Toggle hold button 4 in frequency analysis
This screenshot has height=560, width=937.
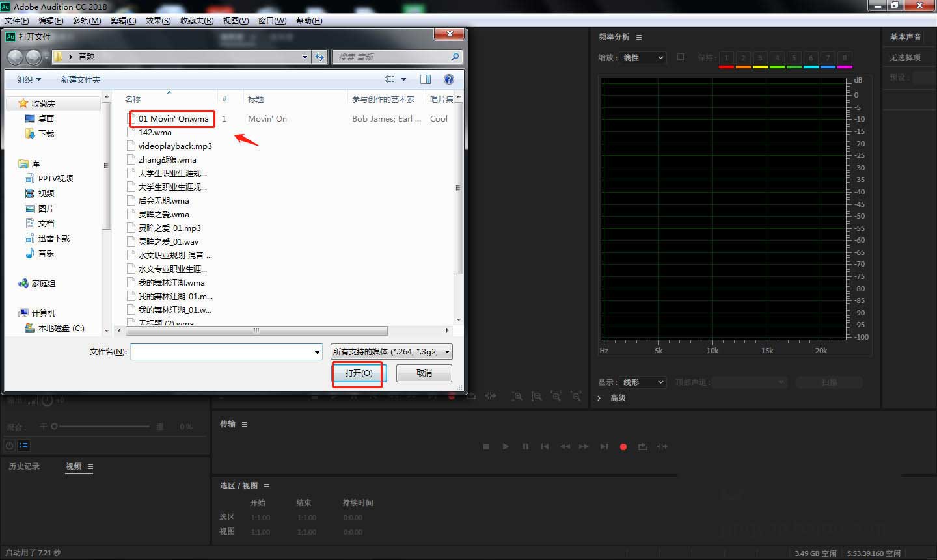(777, 58)
